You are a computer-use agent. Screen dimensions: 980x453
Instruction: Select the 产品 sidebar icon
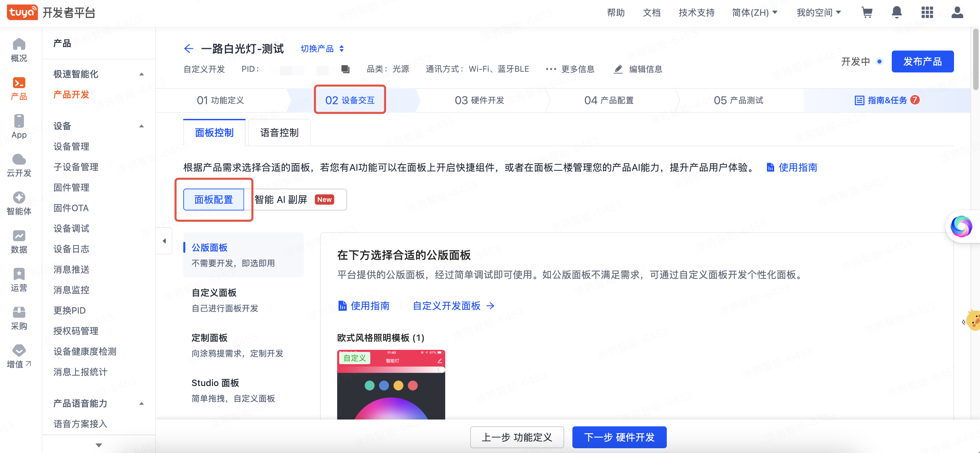pos(19,88)
